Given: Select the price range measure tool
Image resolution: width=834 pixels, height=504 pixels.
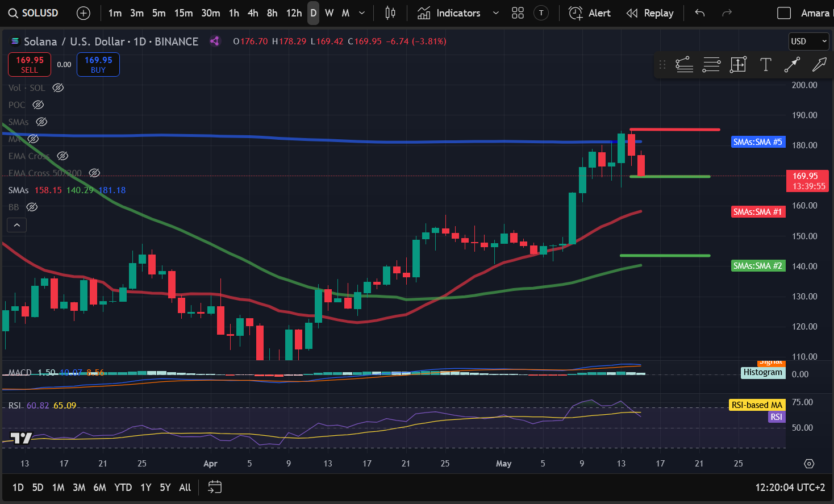Looking at the screenshot, I should [738, 65].
